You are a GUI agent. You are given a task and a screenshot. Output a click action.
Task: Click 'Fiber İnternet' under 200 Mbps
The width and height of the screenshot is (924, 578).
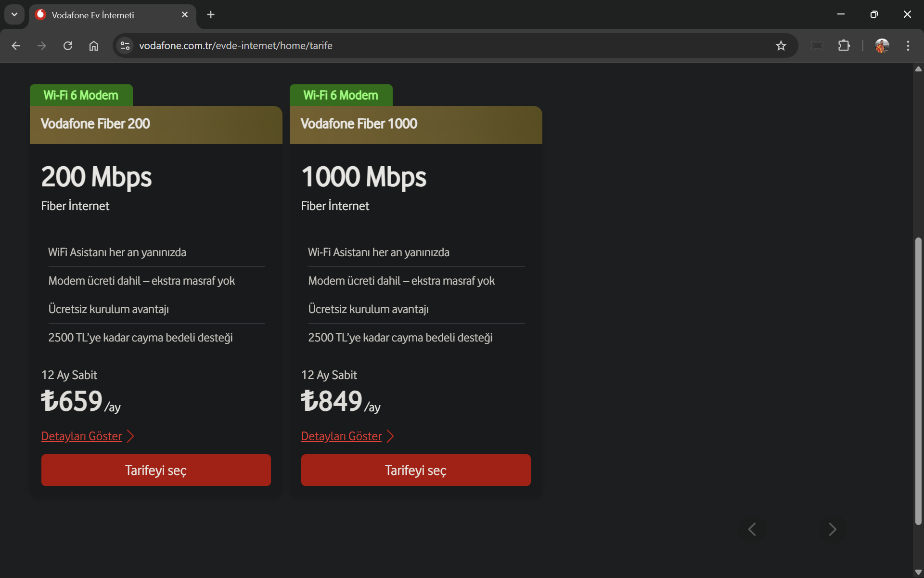point(75,206)
